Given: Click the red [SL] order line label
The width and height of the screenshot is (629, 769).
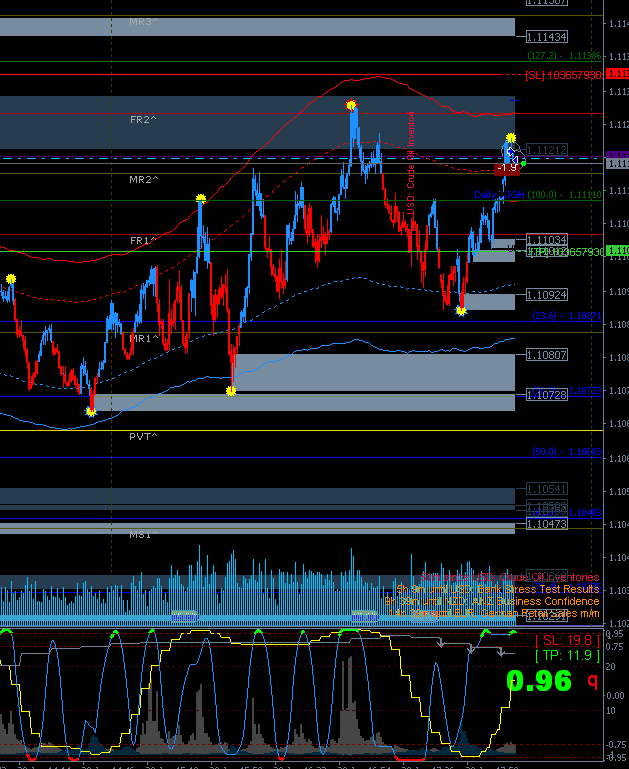Looking at the screenshot, I should click(x=563, y=75).
